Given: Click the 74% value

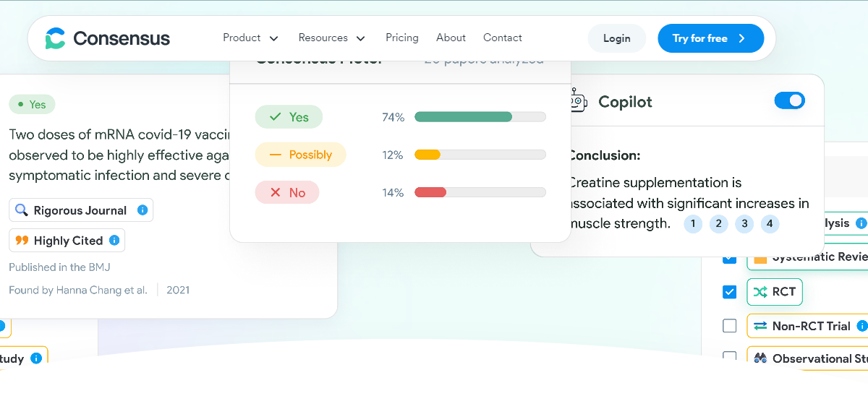Looking at the screenshot, I should coord(393,117).
